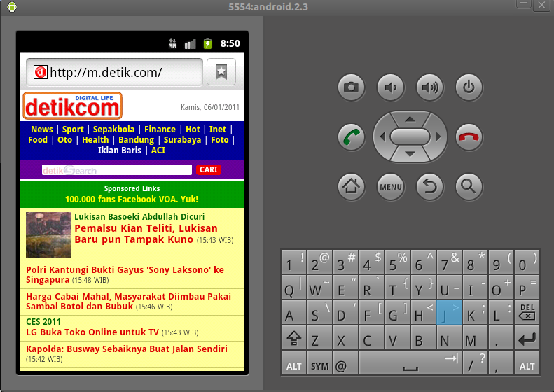Toggle the Shift arrow key
Screen dimensions: 554x392
pos(294,338)
